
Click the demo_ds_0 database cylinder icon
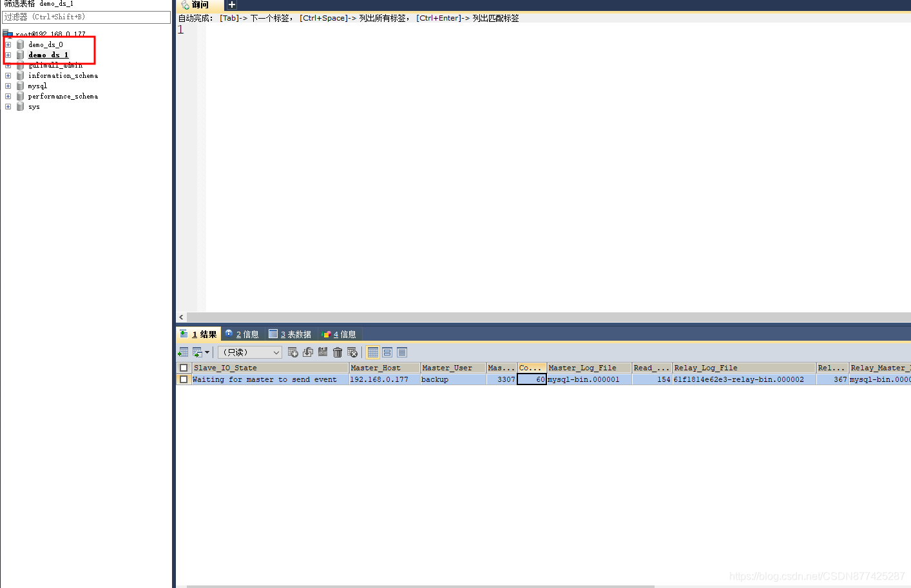tap(20, 44)
